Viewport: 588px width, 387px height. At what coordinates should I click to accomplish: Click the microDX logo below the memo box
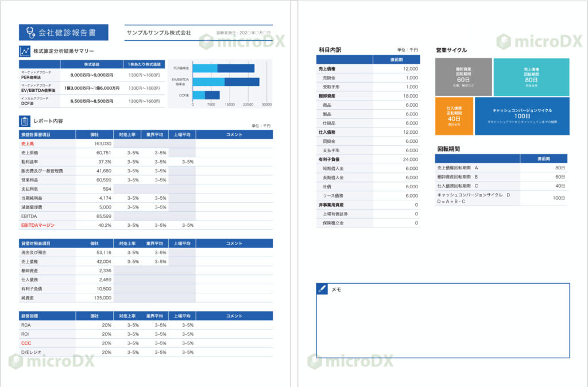(350, 361)
